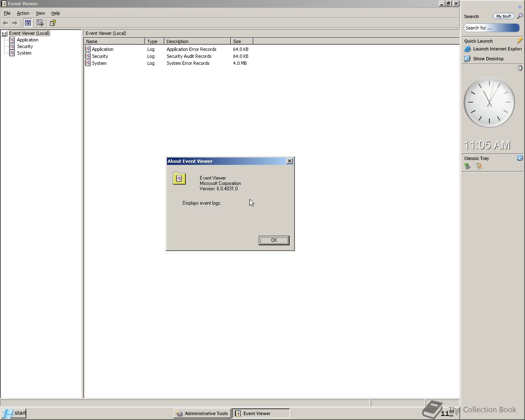Click the Event Viewer taskbar button
The height and width of the screenshot is (420, 525).
[261, 413]
